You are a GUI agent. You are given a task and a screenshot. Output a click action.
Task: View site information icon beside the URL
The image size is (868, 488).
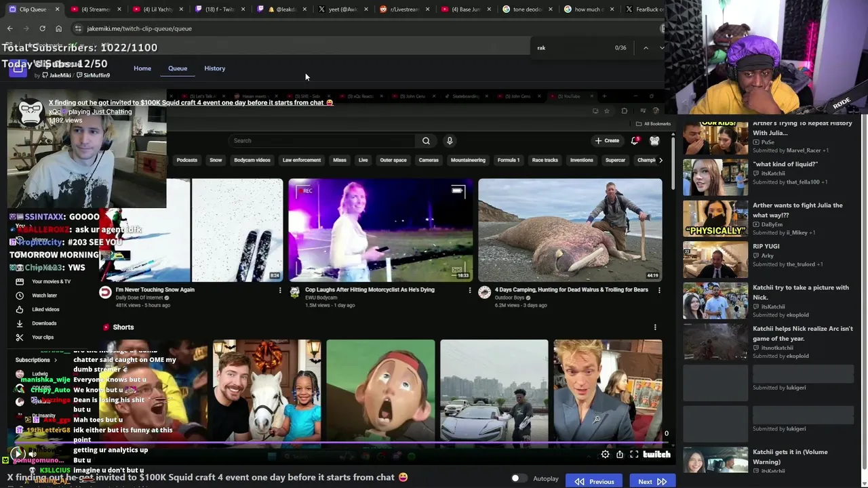click(78, 28)
